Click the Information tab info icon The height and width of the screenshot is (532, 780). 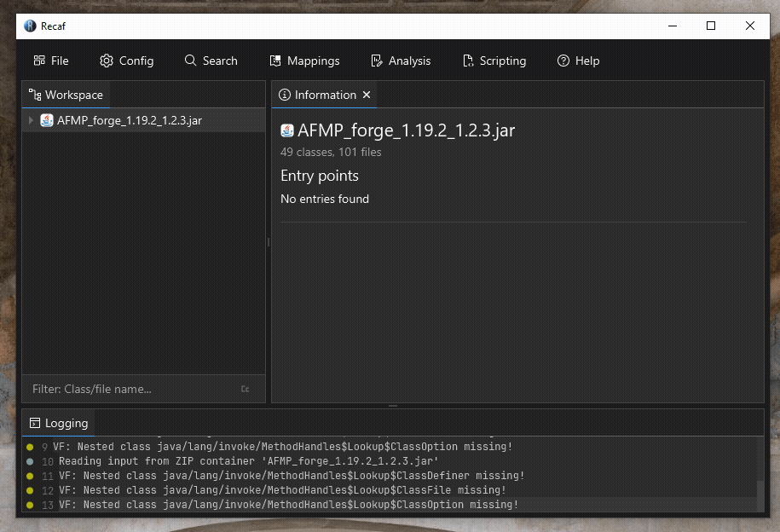coord(285,95)
